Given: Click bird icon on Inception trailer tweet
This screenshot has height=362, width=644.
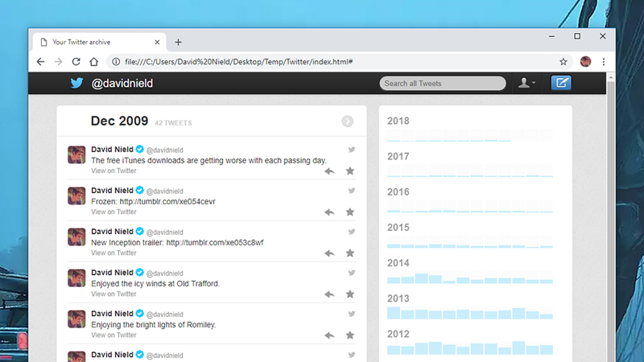Looking at the screenshot, I should pos(352,232).
